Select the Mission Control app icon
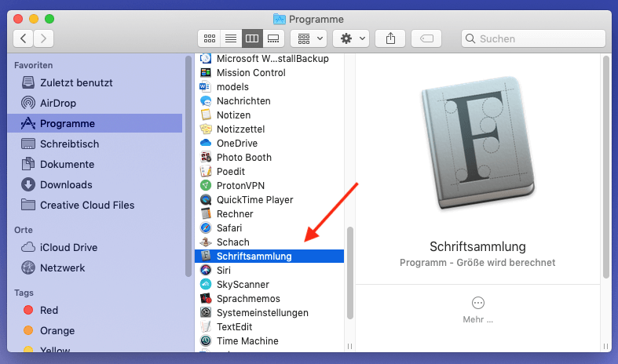The height and width of the screenshot is (364, 618). (206, 72)
